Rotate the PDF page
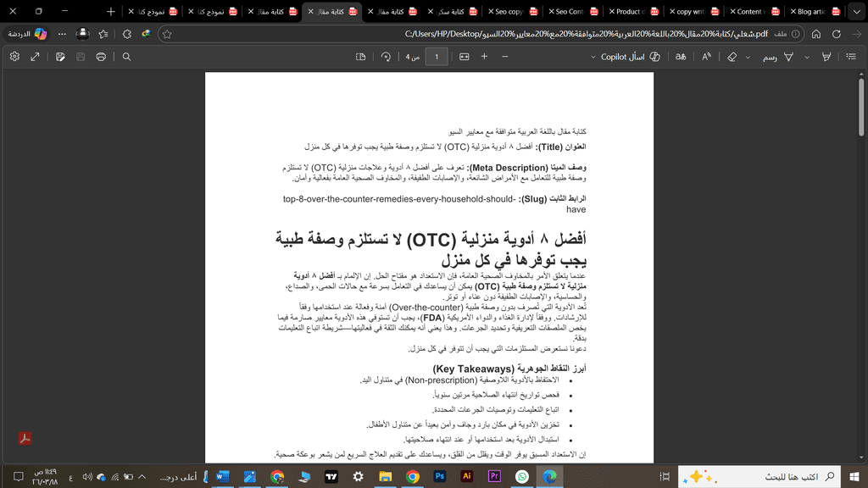Screen dimensions: 868x488 pyautogui.click(x=386, y=57)
